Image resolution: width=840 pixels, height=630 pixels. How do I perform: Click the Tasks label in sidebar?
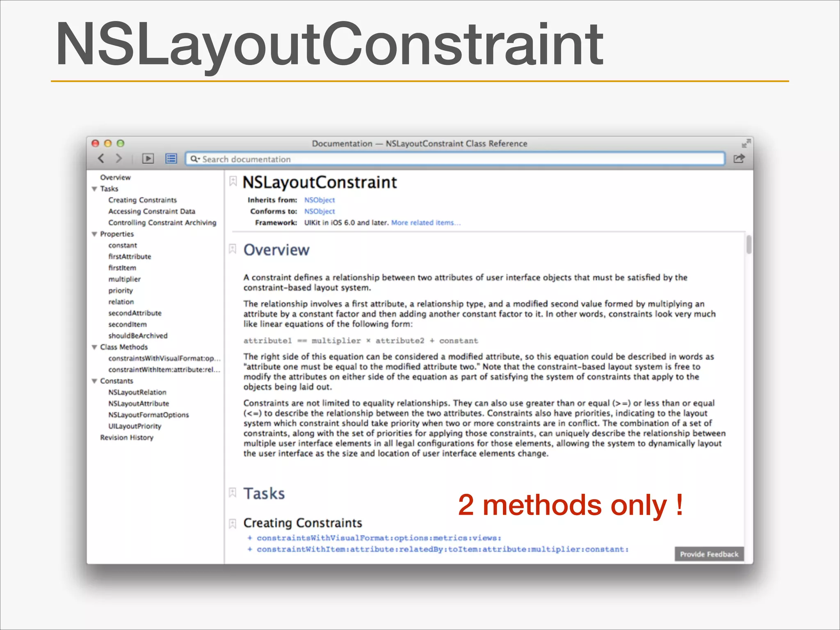[x=109, y=189]
